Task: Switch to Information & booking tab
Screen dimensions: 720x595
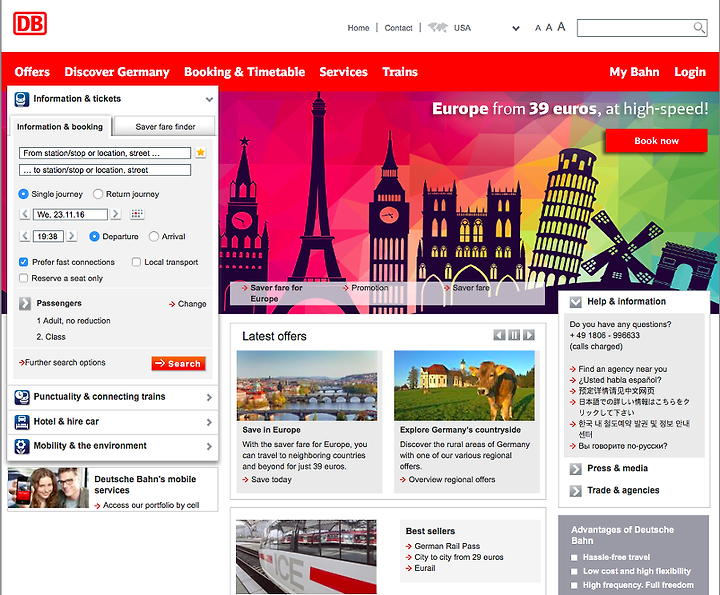Action: (x=60, y=126)
